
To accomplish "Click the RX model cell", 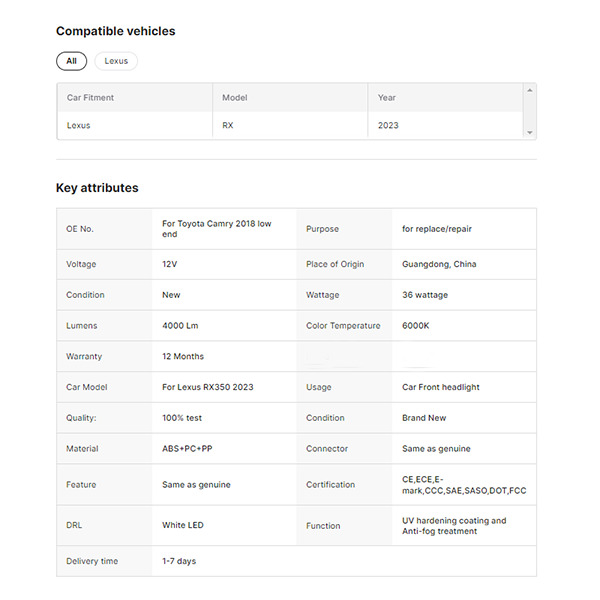I will (227, 126).
